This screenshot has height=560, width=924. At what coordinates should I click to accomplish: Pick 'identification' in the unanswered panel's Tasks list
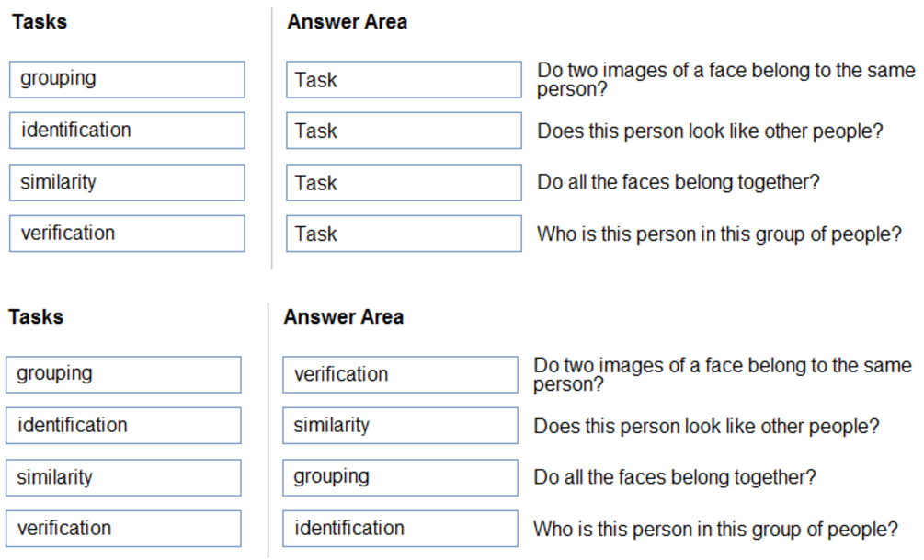pos(127,131)
